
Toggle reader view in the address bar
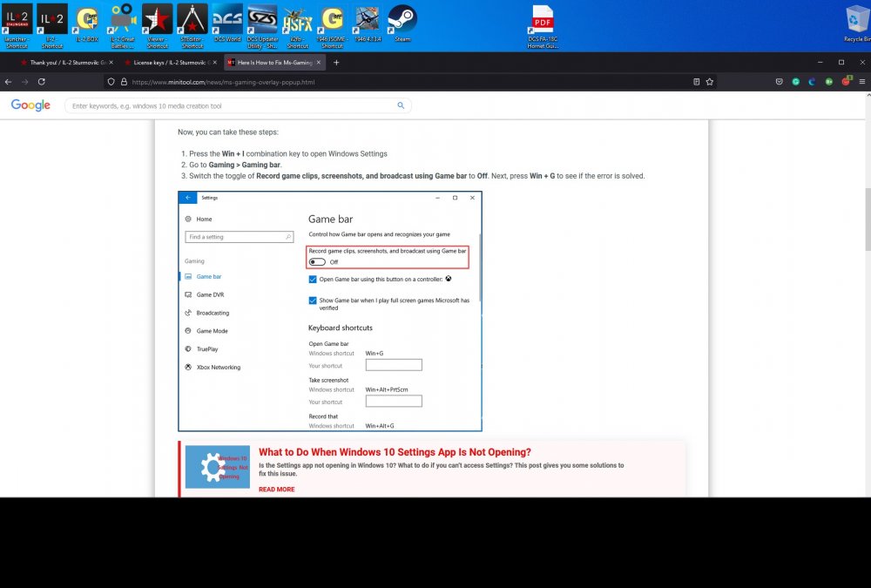pos(695,81)
